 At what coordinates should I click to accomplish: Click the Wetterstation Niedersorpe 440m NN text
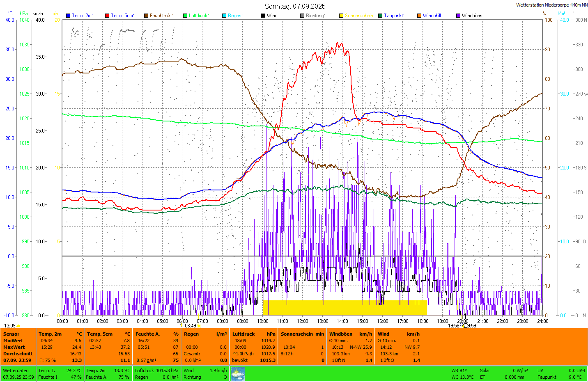[x=551, y=5]
